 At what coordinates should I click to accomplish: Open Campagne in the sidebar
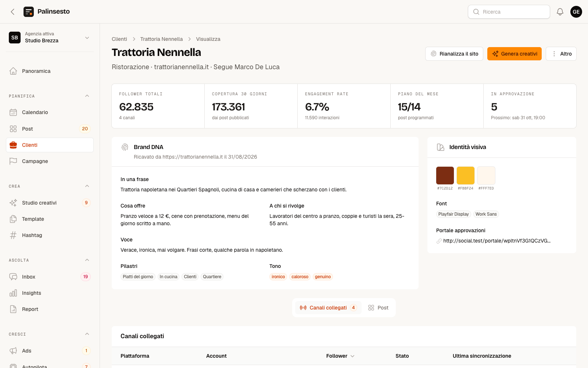click(x=50, y=161)
